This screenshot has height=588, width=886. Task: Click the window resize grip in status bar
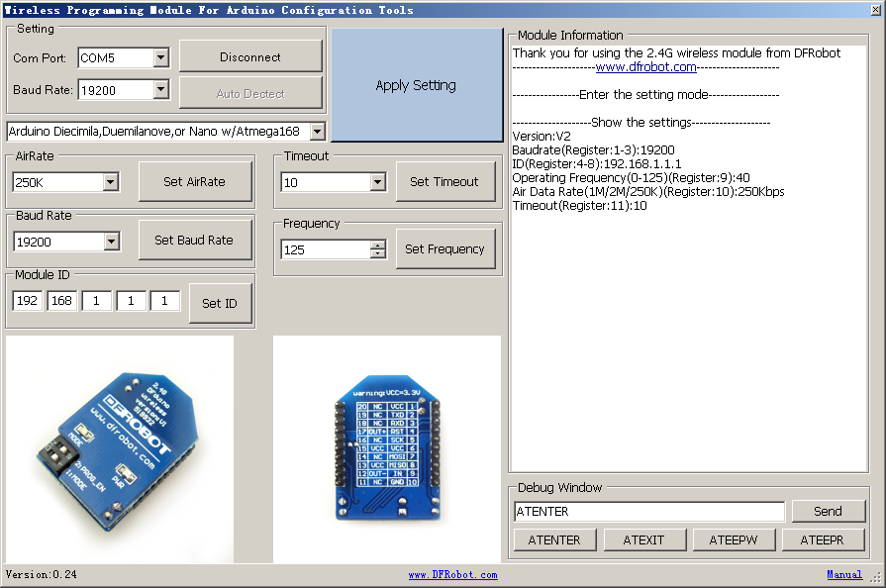click(x=876, y=578)
